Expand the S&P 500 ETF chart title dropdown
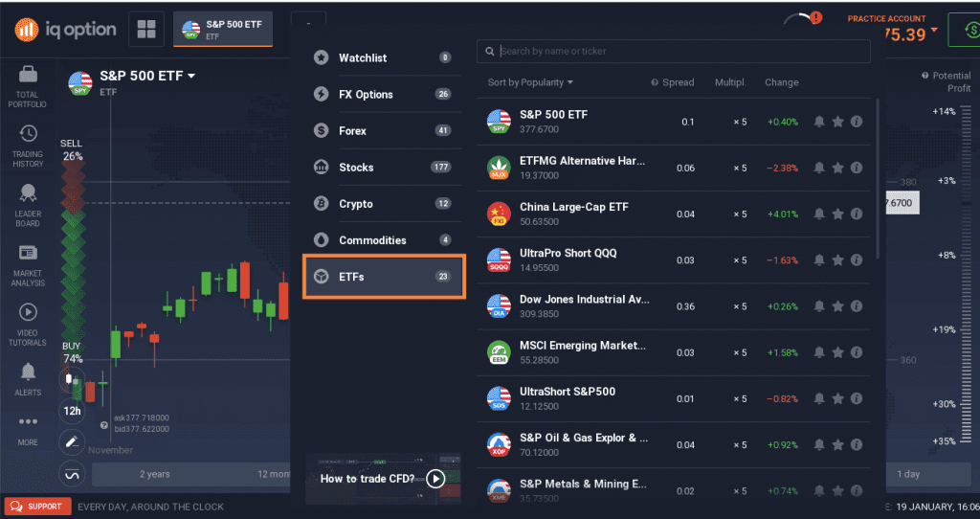 [191, 76]
